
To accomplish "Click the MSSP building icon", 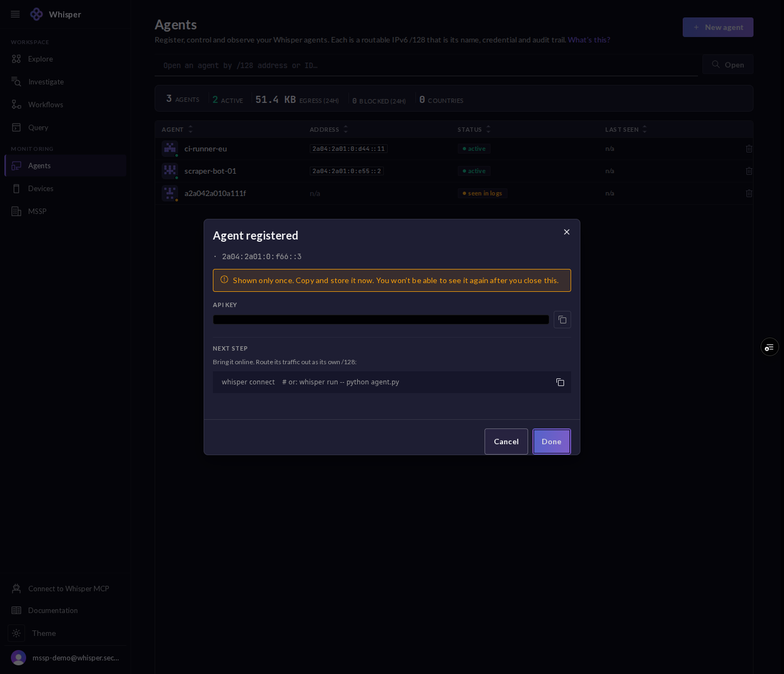I will click(x=16, y=211).
